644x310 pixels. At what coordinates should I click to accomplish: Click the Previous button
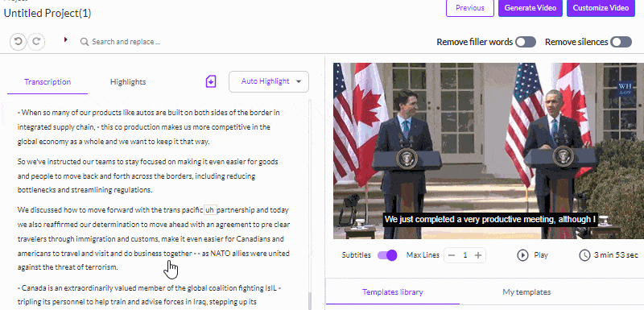[470, 8]
